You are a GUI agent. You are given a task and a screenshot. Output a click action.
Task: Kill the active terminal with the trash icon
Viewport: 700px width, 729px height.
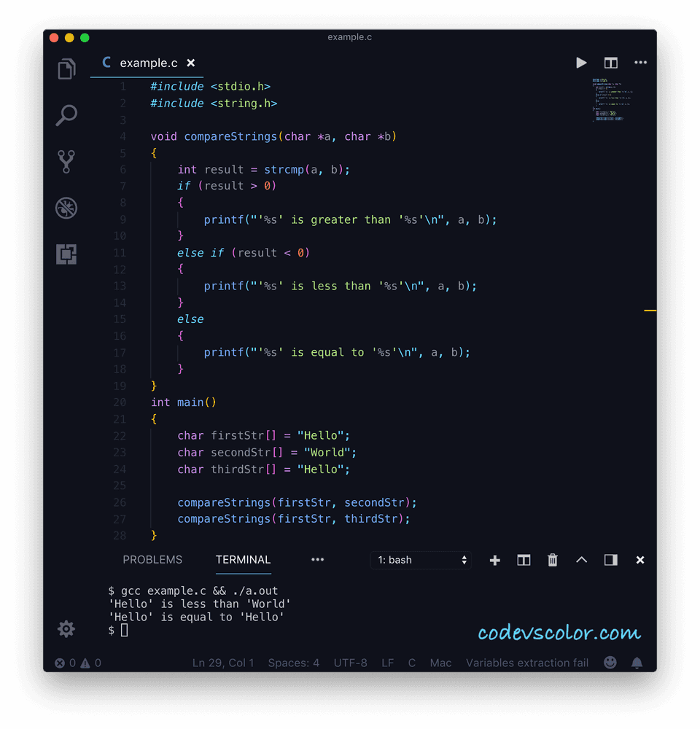click(x=553, y=560)
